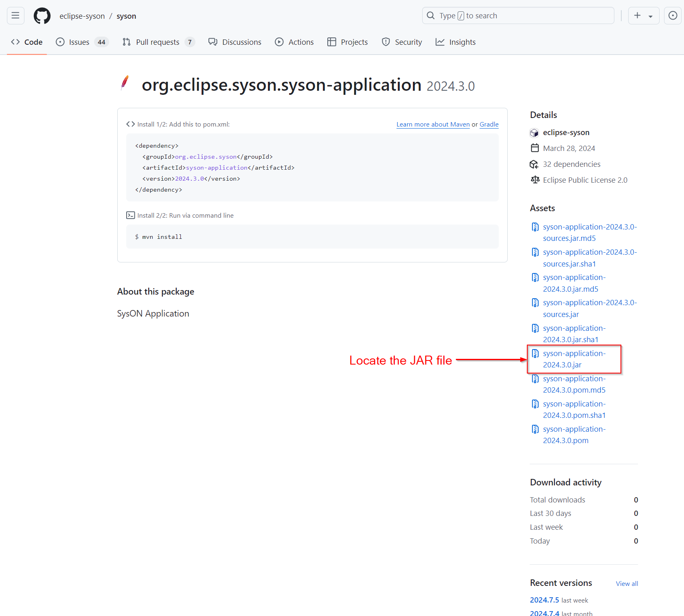Image resolution: width=684 pixels, height=616 pixels.
Task: Click the plus icon to create new
Action: [637, 15]
